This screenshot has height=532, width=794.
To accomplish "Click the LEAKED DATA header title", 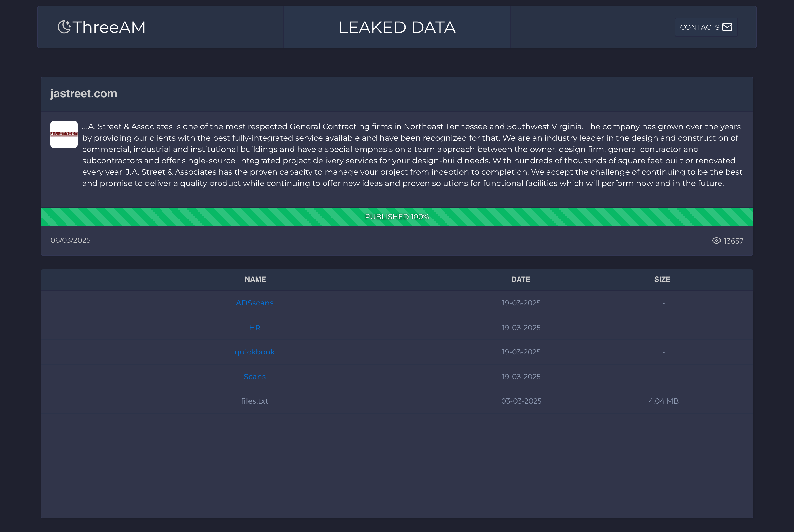I will coord(397,27).
